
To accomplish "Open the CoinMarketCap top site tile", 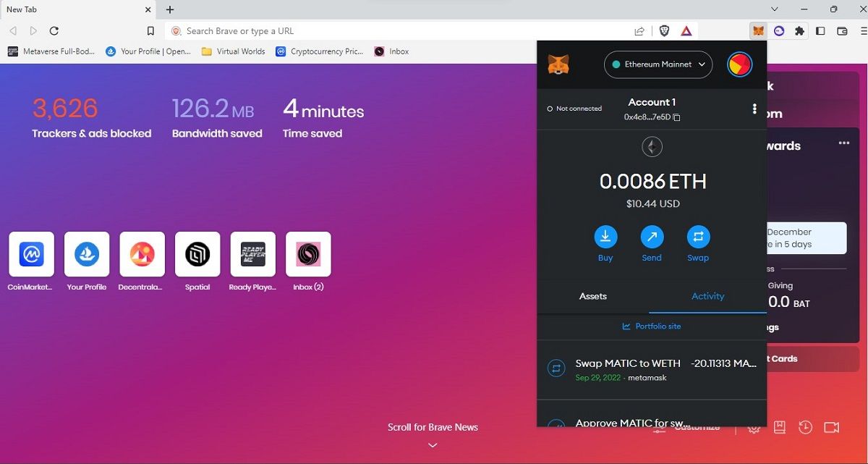I will (x=31, y=254).
